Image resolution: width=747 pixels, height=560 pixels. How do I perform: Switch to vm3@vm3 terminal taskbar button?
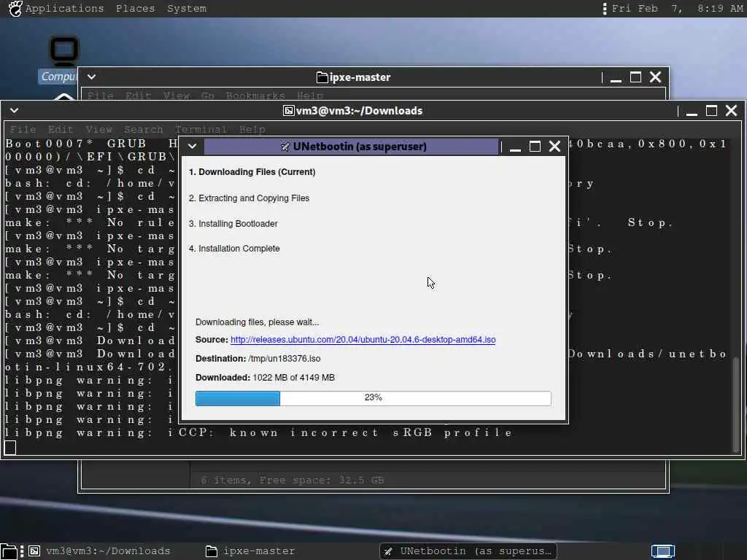coord(99,551)
